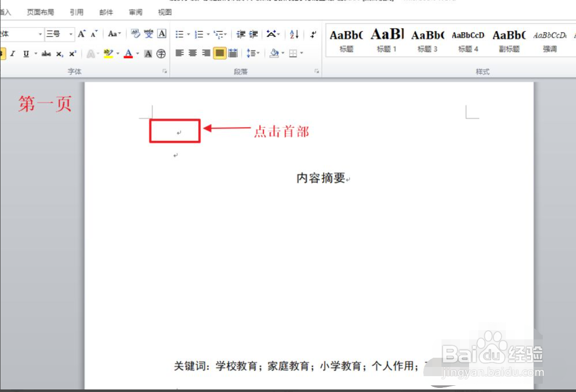Click the Shrink Font icon

click(x=94, y=34)
